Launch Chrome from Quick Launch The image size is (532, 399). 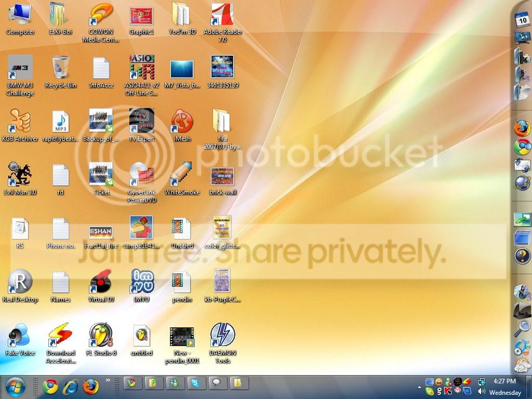(x=50, y=387)
